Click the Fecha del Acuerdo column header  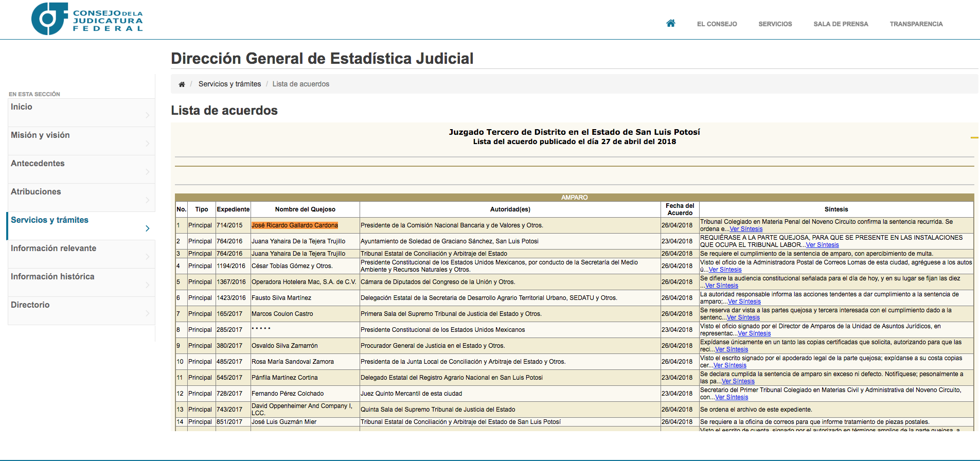[x=680, y=209]
